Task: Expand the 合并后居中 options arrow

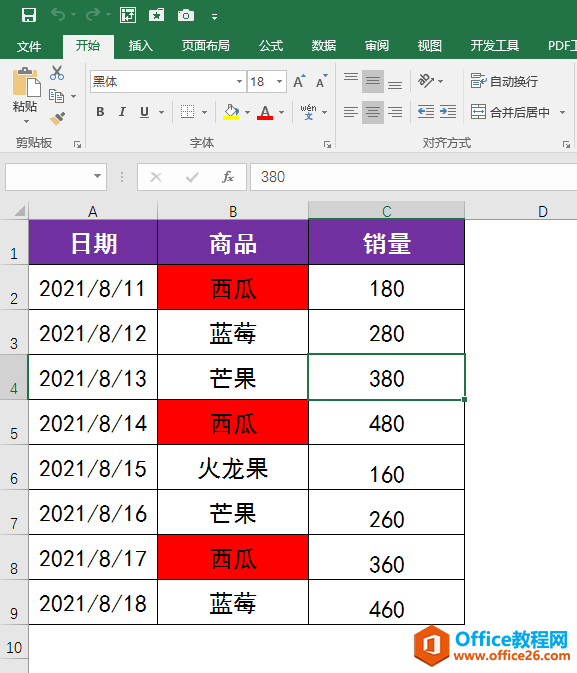Action: (562, 112)
